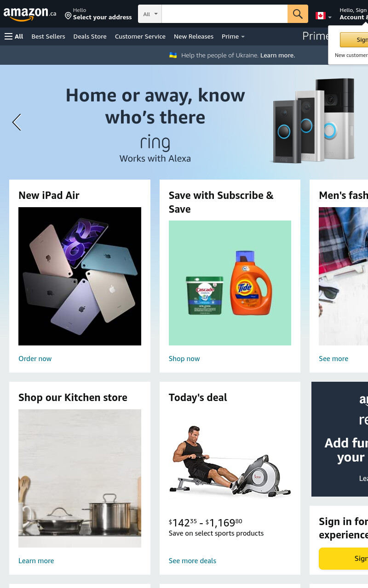Select Customer Service menu item
Viewport: 368px width, 588px height.
(x=140, y=36)
